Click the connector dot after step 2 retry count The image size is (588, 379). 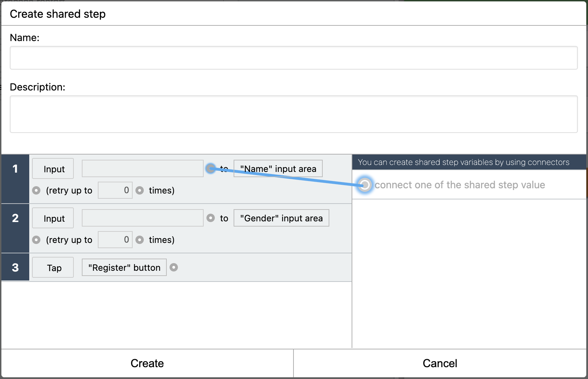click(x=140, y=240)
